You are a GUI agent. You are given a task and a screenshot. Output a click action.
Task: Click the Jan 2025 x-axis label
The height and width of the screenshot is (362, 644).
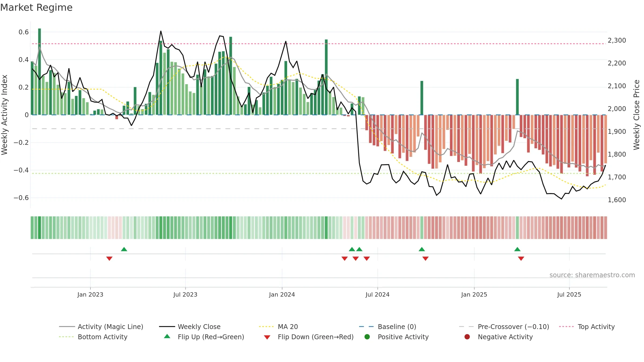tap(474, 295)
